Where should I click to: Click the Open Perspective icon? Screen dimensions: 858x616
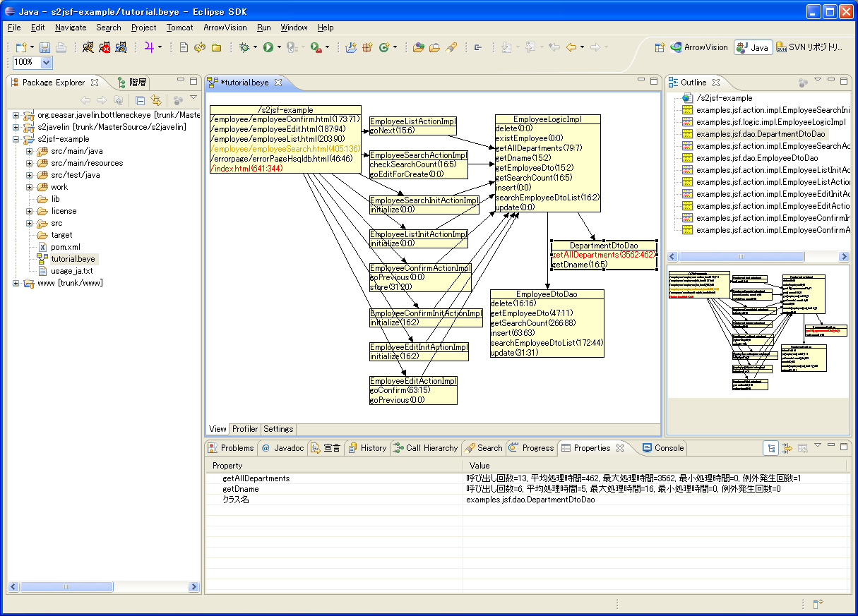pyautogui.click(x=660, y=47)
